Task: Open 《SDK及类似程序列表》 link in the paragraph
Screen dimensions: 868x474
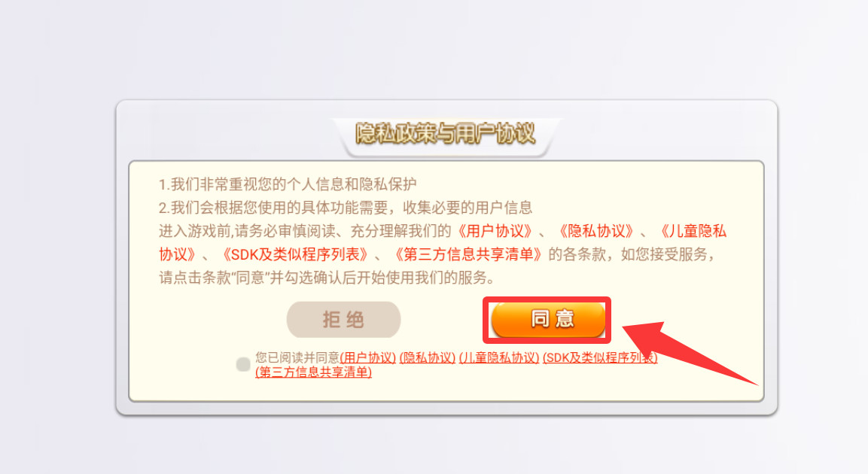Action: pyautogui.click(x=294, y=254)
